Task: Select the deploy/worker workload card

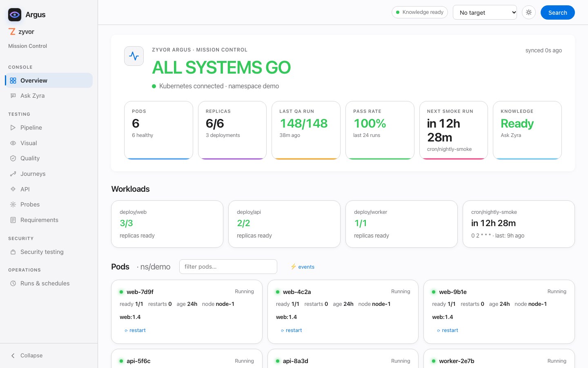Action: tap(401, 224)
